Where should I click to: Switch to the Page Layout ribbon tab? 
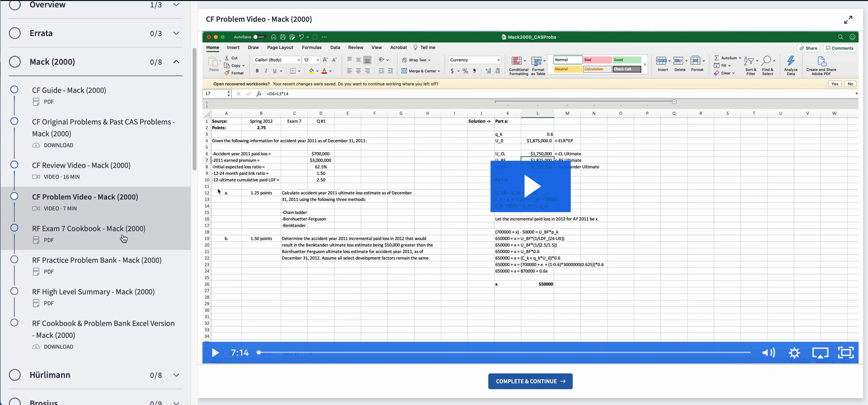(x=280, y=47)
